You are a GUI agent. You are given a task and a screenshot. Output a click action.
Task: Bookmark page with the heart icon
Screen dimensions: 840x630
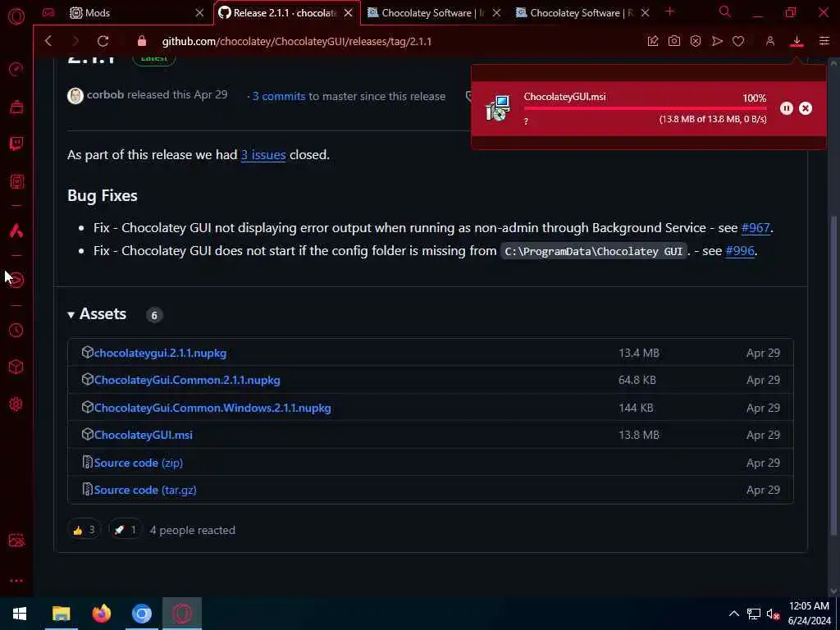pos(738,41)
